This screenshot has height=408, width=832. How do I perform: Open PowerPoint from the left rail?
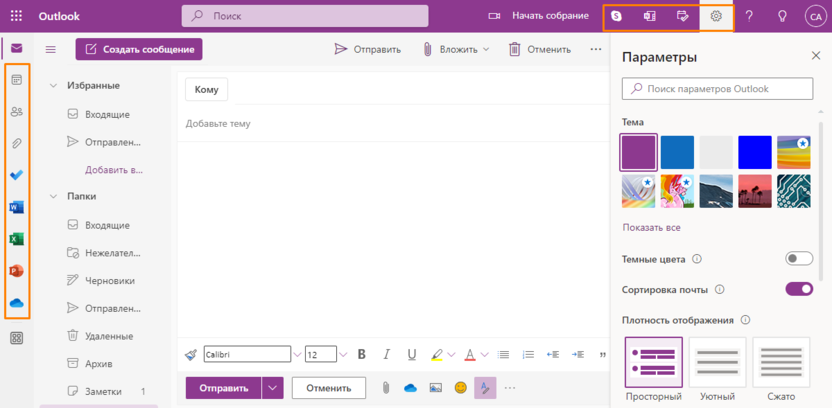16,271
